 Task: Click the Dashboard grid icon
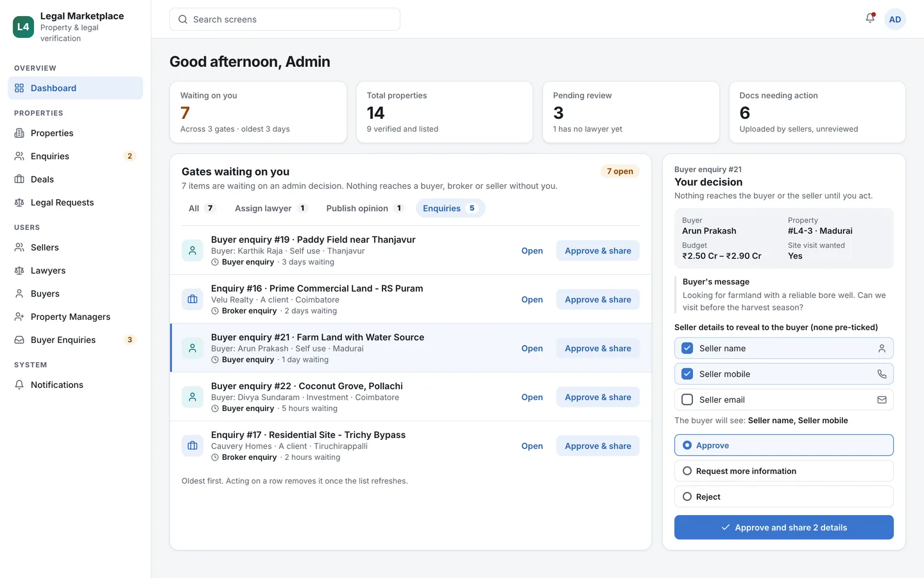pos(19,88)
